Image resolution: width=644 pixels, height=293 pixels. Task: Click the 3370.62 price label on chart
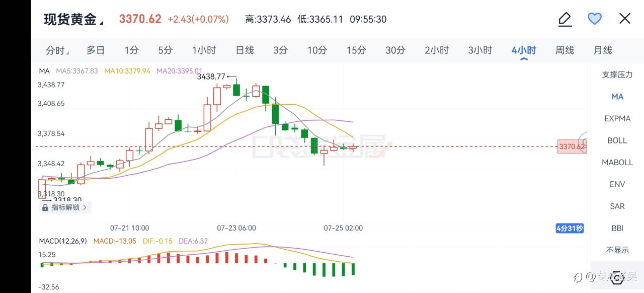[x=572, y=147]
